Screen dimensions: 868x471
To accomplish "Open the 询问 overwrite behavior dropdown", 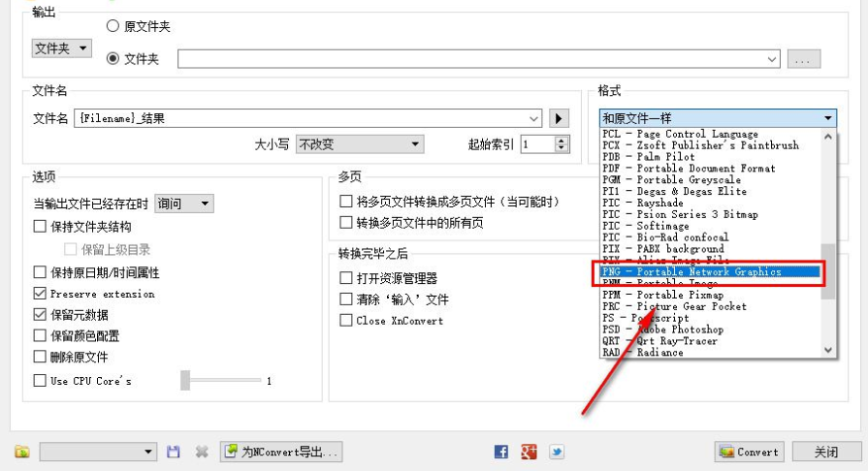I will click(184, 204).
